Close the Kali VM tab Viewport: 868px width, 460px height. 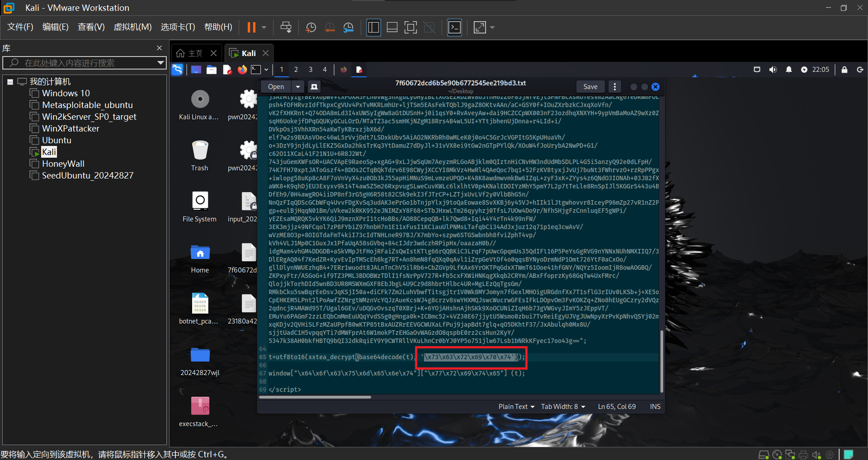point(266,53)
